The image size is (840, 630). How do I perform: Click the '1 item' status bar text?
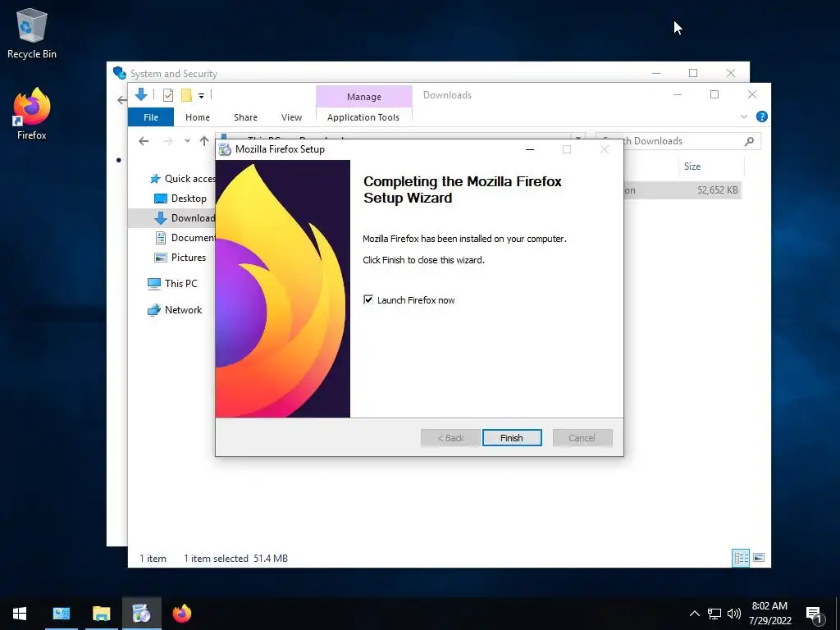pos(153,558)
